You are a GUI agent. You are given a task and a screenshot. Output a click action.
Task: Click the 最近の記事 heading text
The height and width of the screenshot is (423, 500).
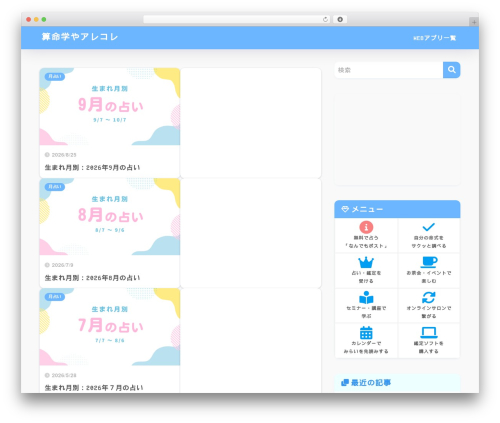pos(371,382)
